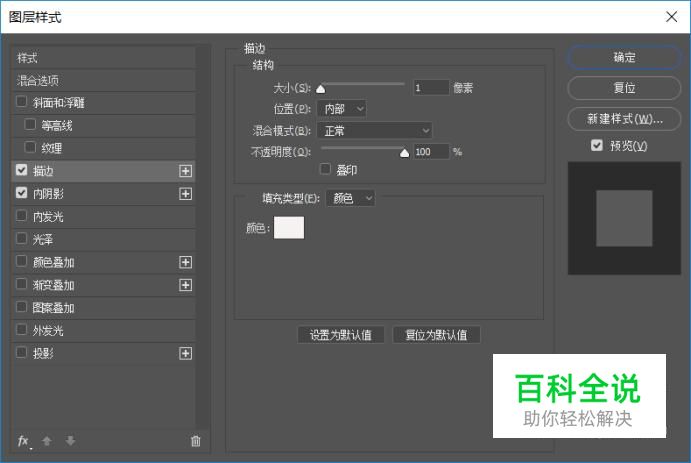Click the 设置为默认值 button
Image resolution: width=691 pixels, height=463 pixels.
click(341, 335)
